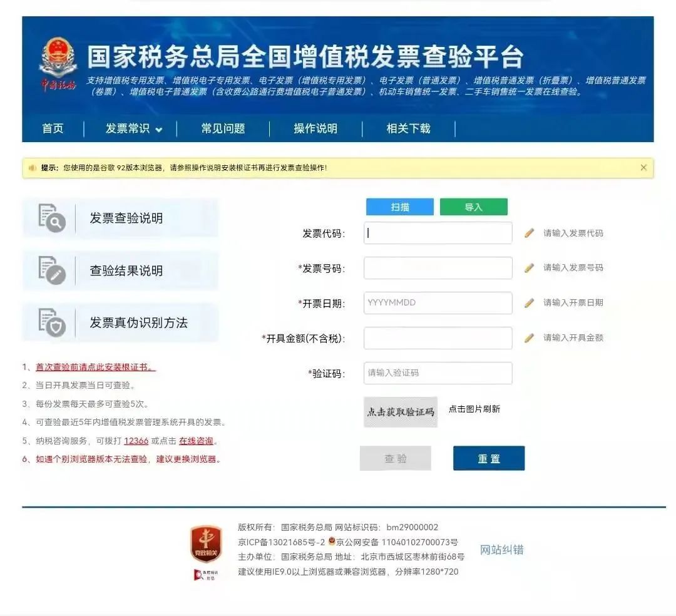Image resolution: width=676 pixels, height=616 pixels.
Task: Click the red 党政机关 badge in footer
Action: [206, 544]
